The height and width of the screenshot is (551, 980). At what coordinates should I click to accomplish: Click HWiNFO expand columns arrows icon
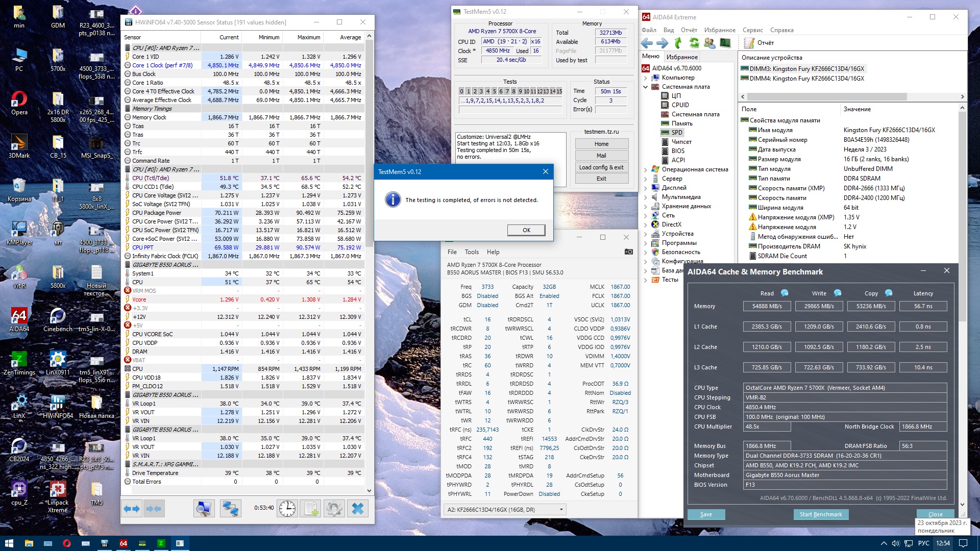pos(132,508)
